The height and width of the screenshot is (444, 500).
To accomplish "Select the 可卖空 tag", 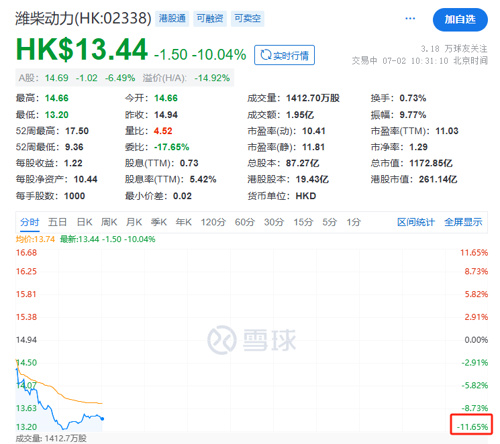I will (247, 18).
